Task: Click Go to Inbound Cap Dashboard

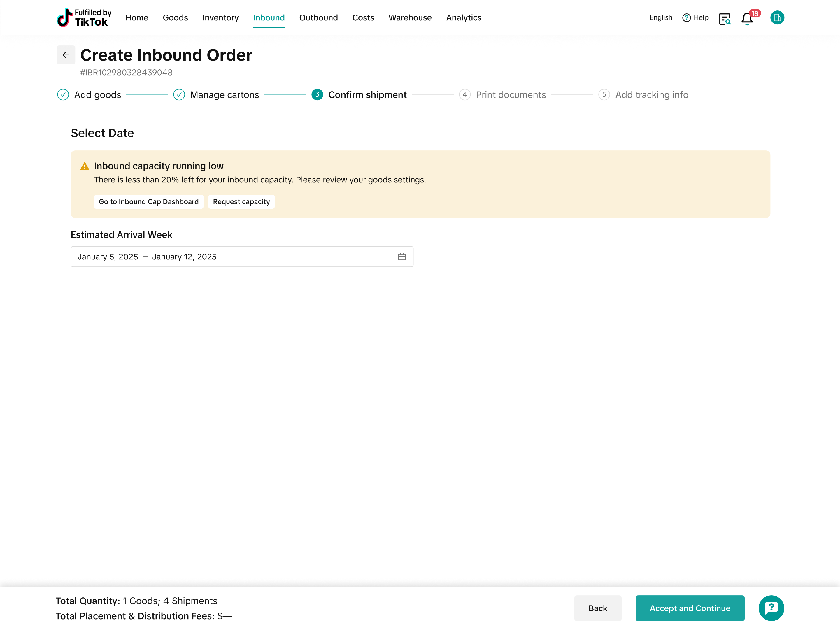Action: 148,202
